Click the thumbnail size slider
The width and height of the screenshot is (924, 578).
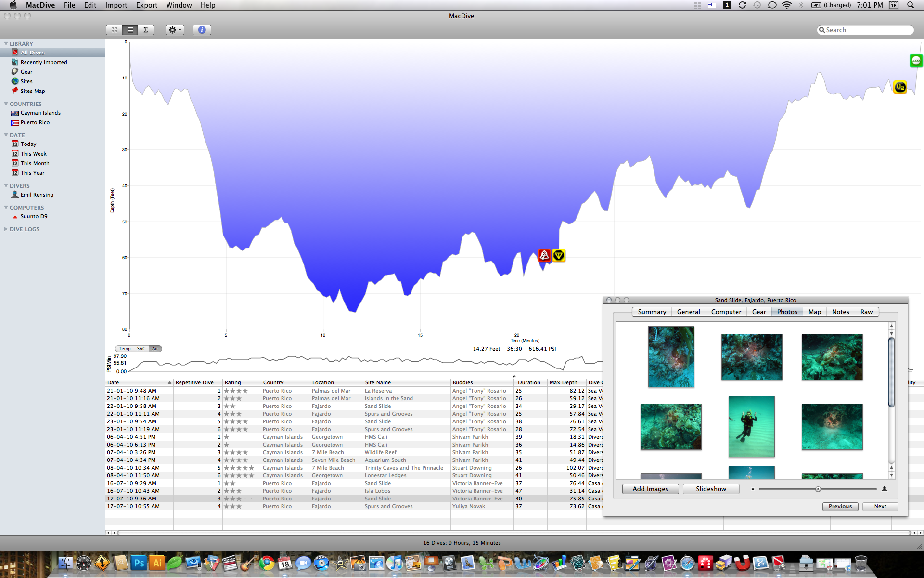click(x=818, y=489)
